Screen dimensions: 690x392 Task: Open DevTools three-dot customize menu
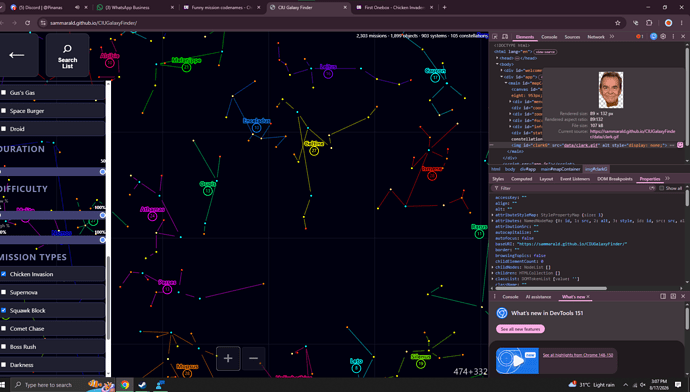click(673, 37)
